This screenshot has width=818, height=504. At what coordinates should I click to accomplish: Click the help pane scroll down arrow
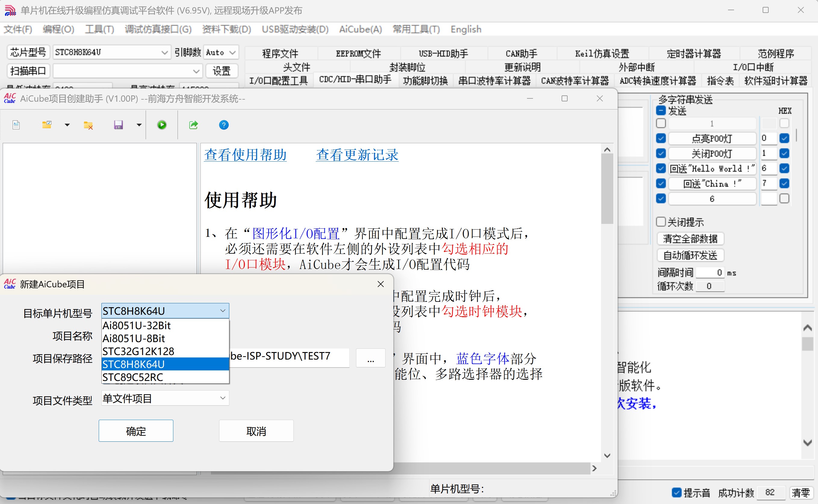tap(607, 456)
